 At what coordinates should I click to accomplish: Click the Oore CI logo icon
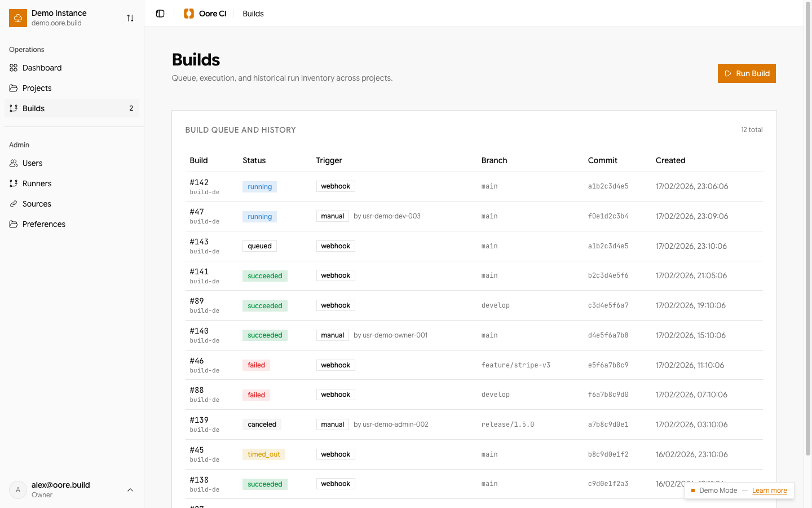click(x=189, y=14)
